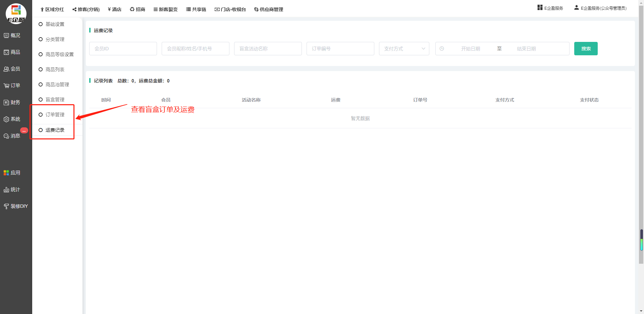Open the 开始日期 date picker
This screenshot has width=644, height=314.
[x=470, y=49]
